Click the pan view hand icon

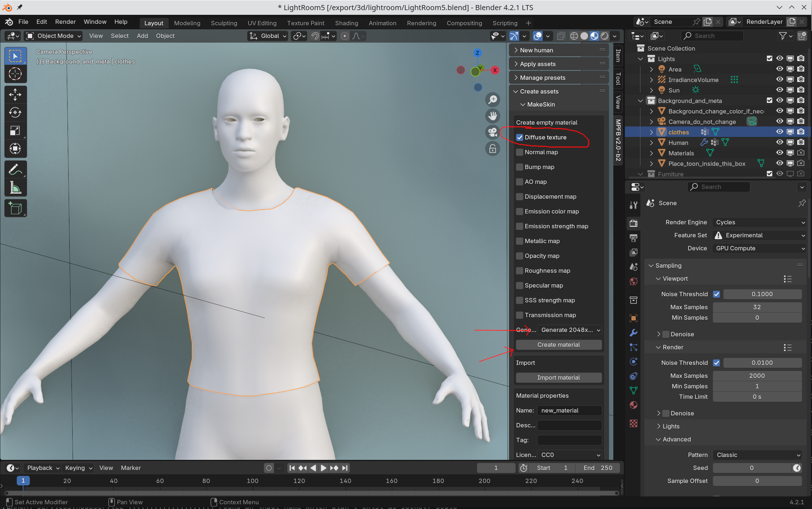(x=493, y=116)
